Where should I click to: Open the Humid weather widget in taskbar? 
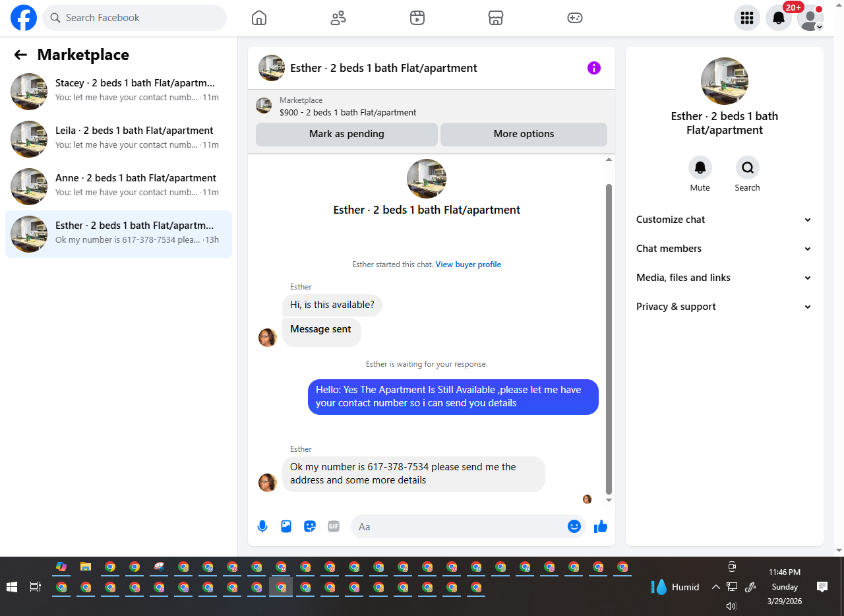(674, 587)
